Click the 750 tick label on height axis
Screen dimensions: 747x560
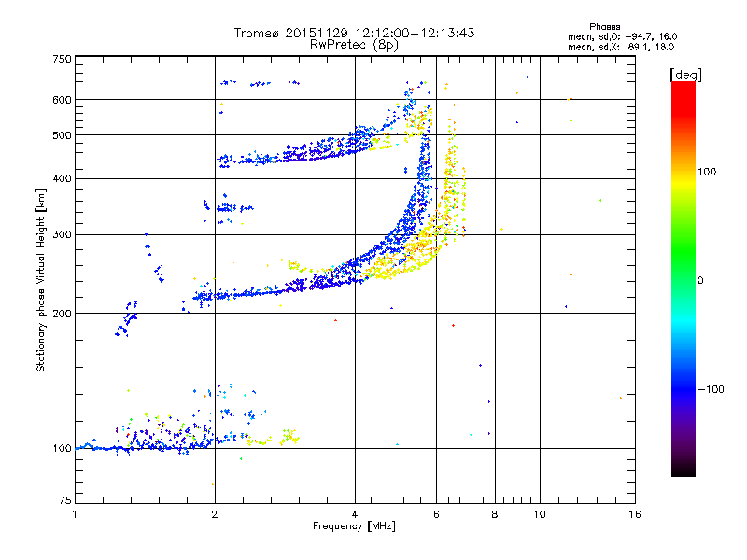62,59
